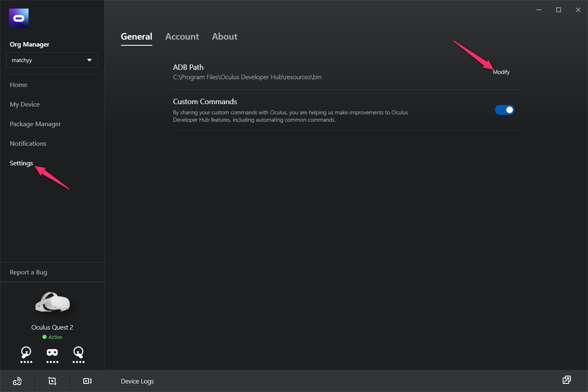Click the Oculus logo icon
This screenshot has height=392, width=588.
19,18
